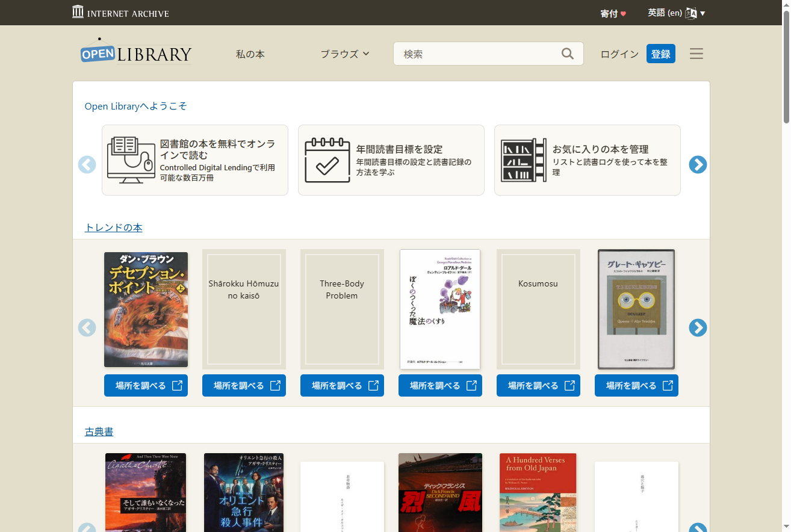Click the bookshelf icon

coord(524,160)
